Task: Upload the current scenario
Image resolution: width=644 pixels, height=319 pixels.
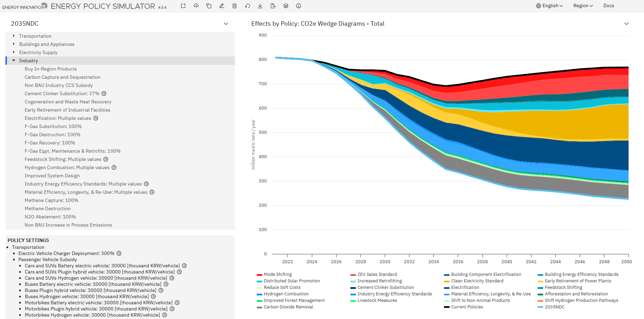Action: pos(196,6)
